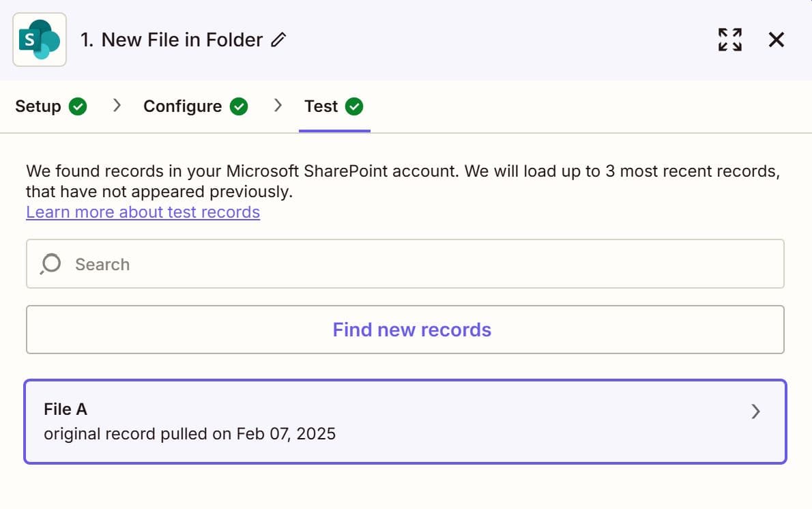Click the green checkmark next to Configure
The width and height of the screenshot is (812, 509).
tap(239, 106)
